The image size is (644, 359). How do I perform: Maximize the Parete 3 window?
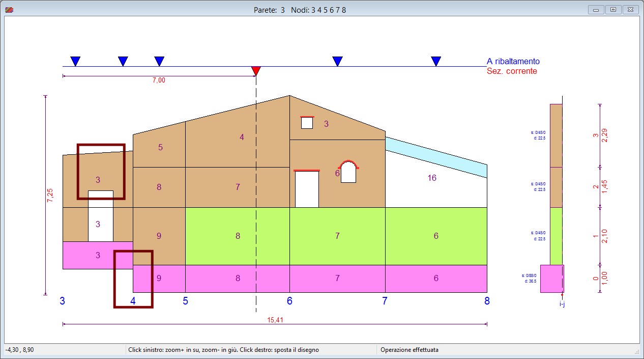coord(613,10)
